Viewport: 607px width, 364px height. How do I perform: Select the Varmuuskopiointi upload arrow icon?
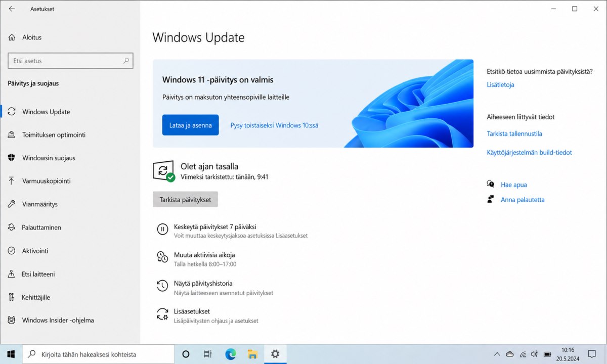pyautogui.click(x=12, y=181)
